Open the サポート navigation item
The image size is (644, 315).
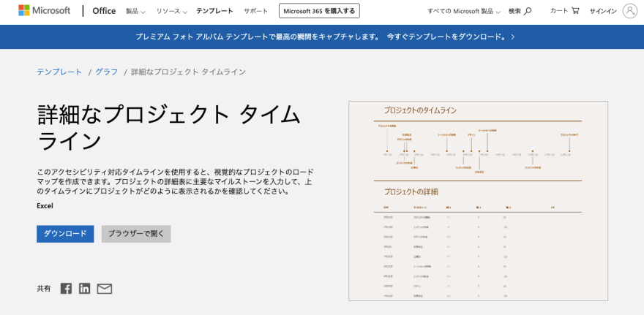(x=255, y=12)
